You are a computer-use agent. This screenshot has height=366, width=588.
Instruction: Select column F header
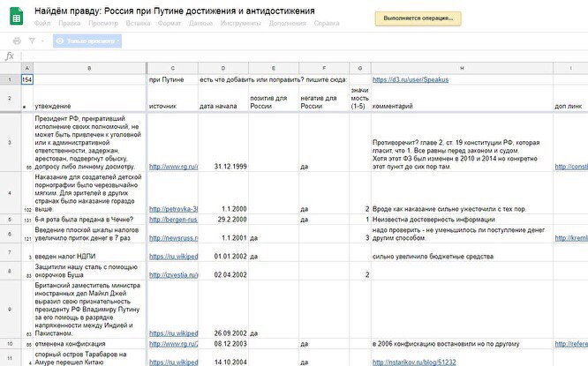pyautogui.click(x=324, y=68)
